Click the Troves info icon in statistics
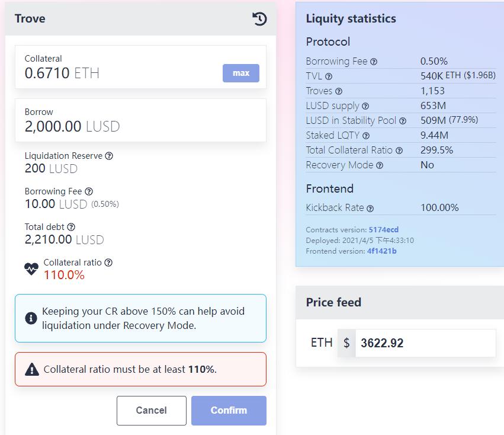Screen dimensions: 504x435 click(x=339, y=91)
